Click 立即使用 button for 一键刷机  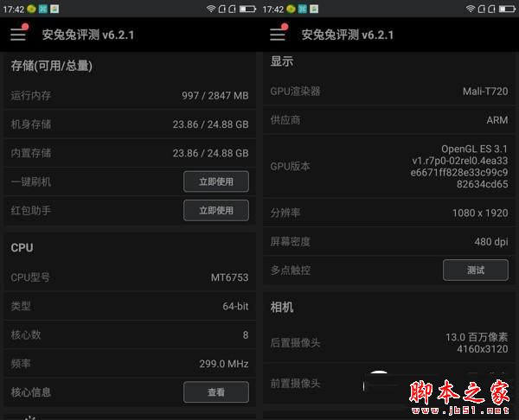tap(216, 181)
